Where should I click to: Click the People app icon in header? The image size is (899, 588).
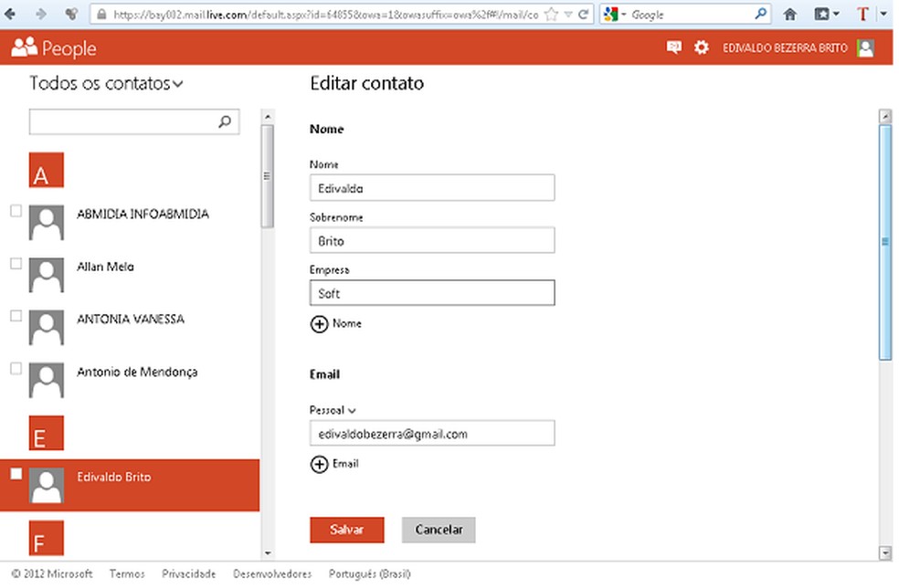point(24,47)
